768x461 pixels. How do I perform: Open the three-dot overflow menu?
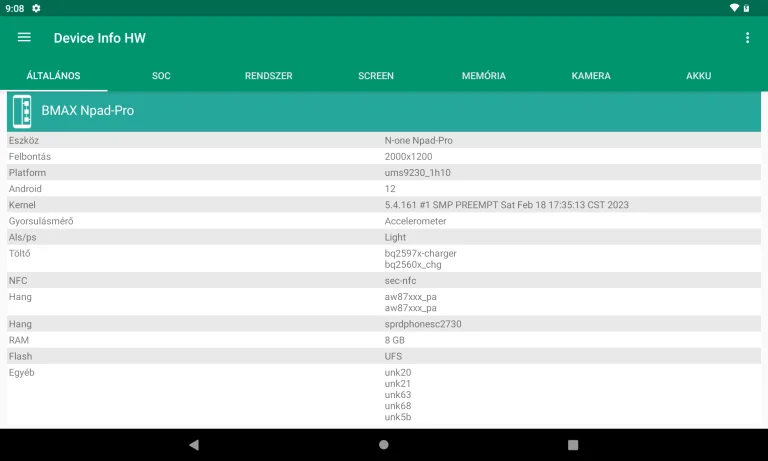(747, 38)
